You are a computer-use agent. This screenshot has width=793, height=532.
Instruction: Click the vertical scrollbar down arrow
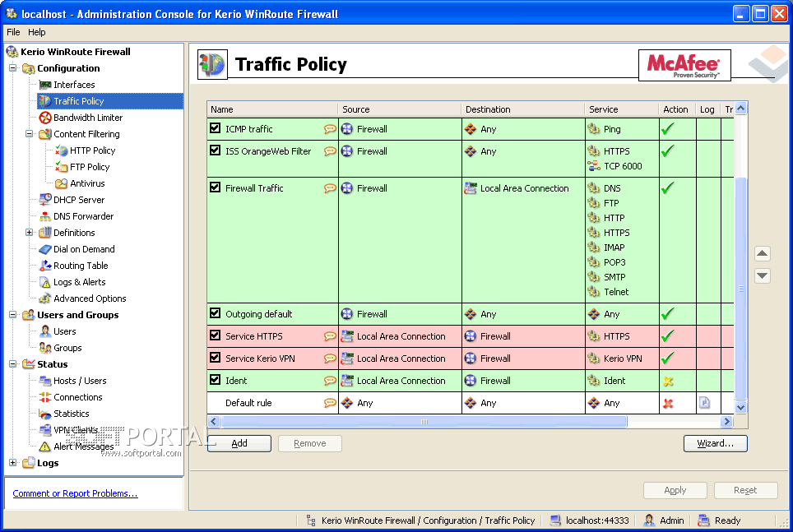[x=741, y=407]
